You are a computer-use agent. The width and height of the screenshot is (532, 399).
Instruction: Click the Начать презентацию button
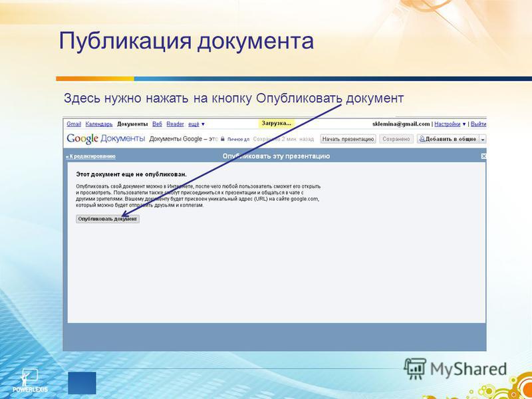pos(348,139)
